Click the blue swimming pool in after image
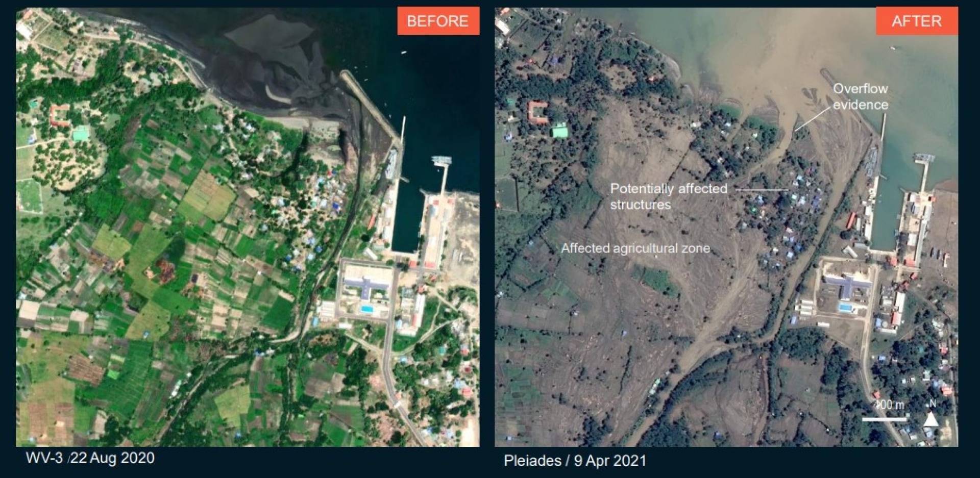Image resolution: width=980 pixels, height=478 pixels. tap(845, 308)
